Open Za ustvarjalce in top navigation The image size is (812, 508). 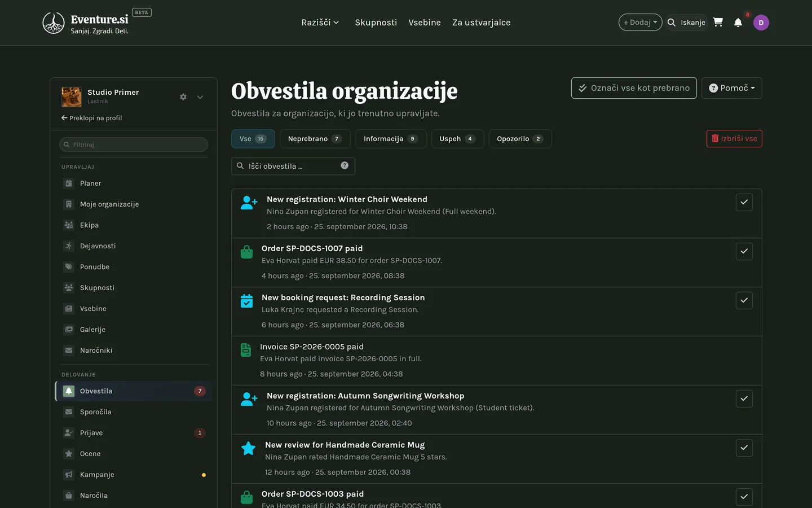(482, 23)
